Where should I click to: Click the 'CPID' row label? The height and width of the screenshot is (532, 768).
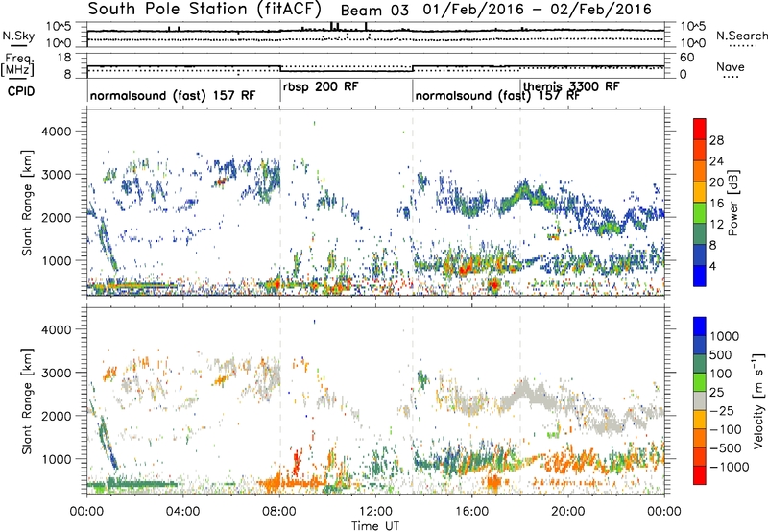[21, 91]
